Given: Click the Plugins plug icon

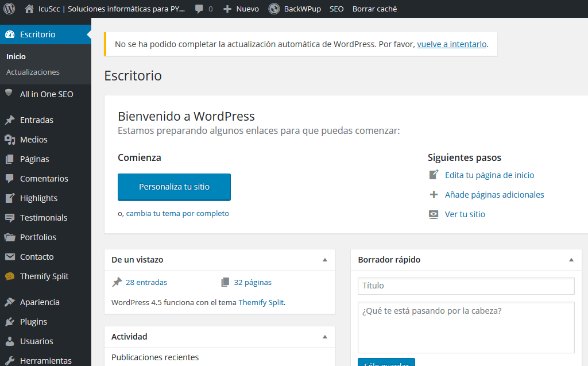Looking at the screenshot, I should (10, 322).
